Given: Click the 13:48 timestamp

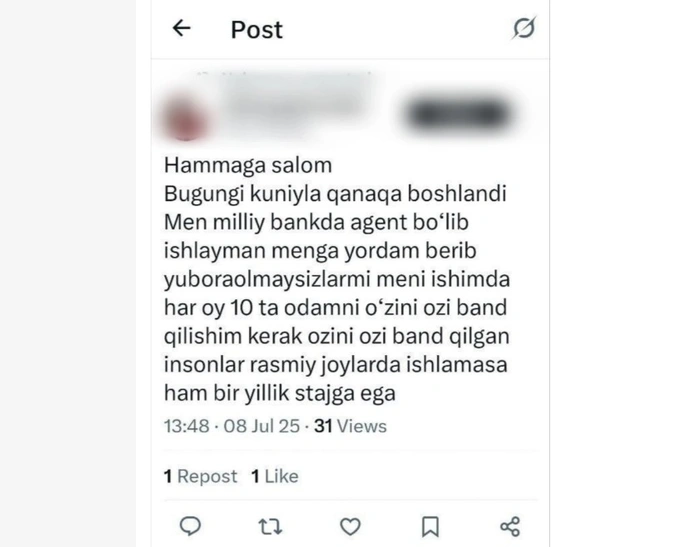Looking at the screenshot, I should 186,426.
